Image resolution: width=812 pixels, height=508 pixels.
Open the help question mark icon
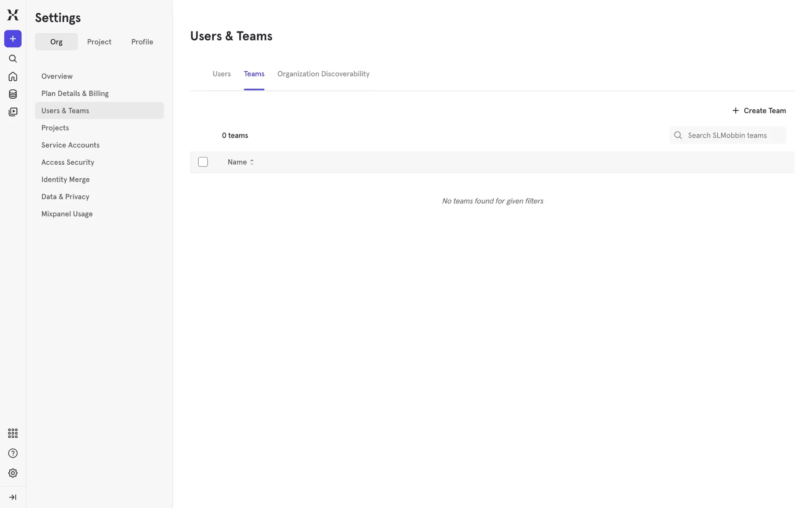pos(13,453)
